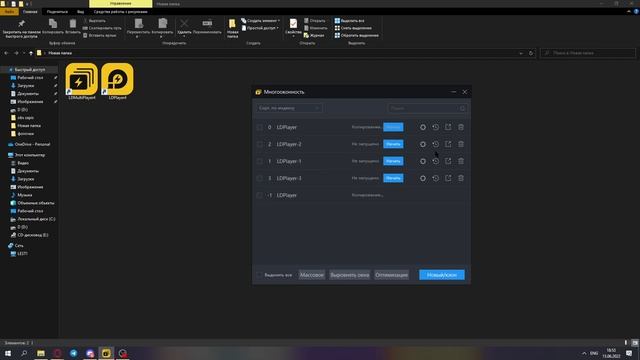Open settings gear for LDPlayer-1 instance

(x=423, y=161)
